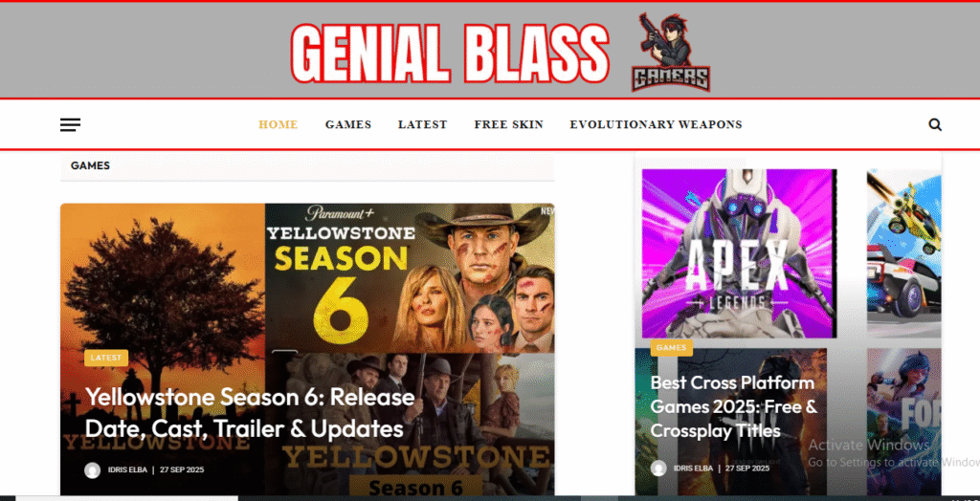Click the search magnifier icon
The image size is (980, 501).
click(x=935, y=124)
